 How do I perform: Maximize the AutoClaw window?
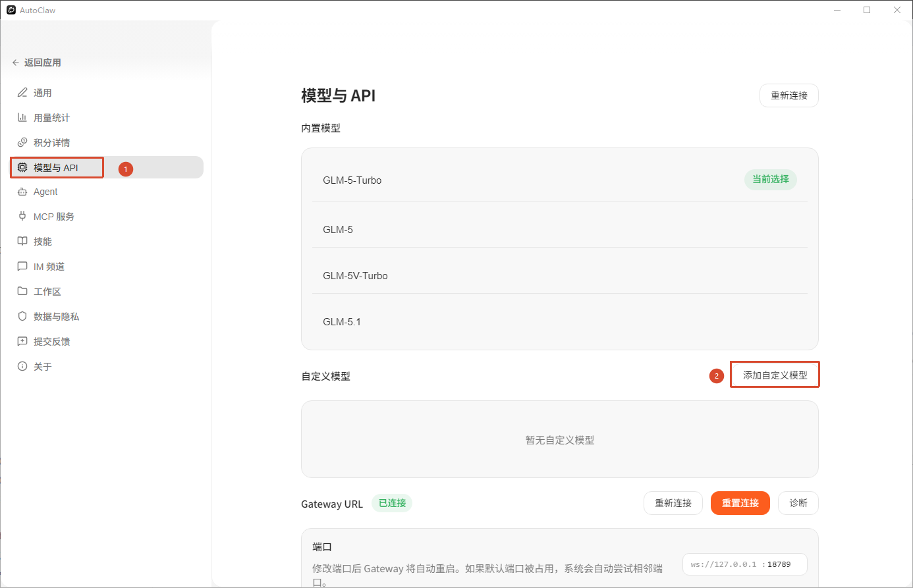pos(867,10)
